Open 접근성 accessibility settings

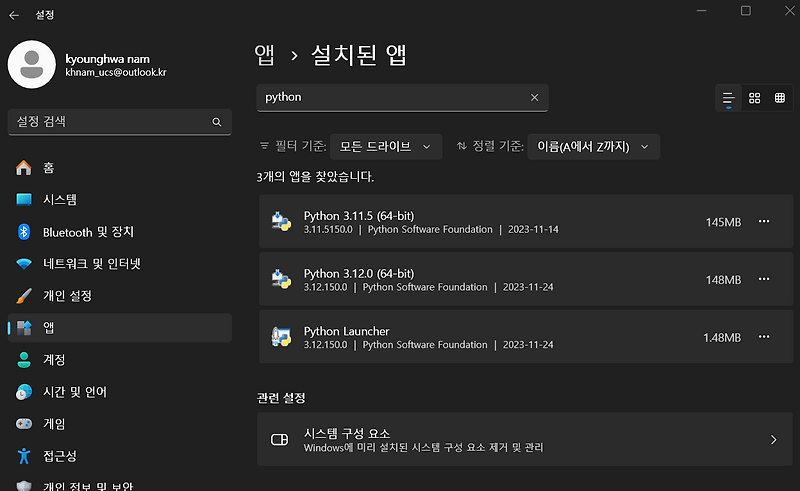120,456
